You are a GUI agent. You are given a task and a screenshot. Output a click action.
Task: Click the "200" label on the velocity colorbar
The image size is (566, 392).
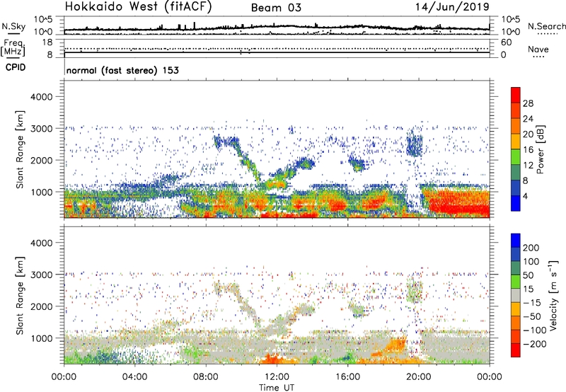(531, 248)
